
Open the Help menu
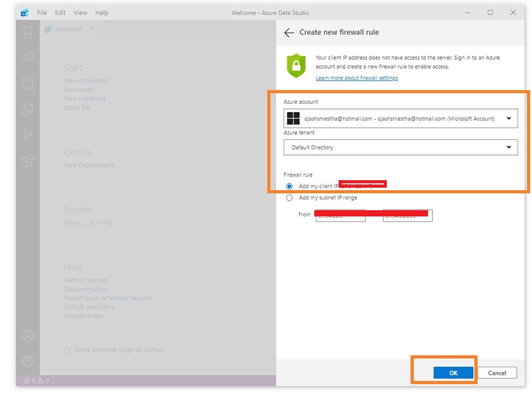coord(101,13)
